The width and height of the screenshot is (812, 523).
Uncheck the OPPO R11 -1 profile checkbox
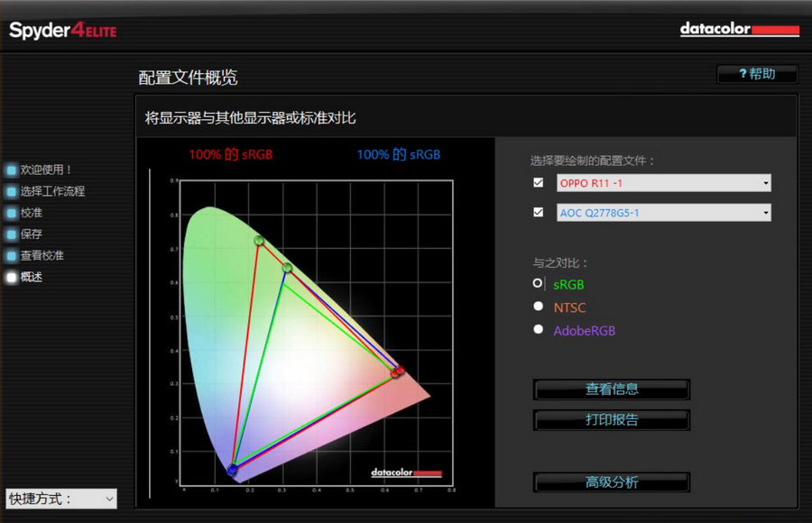click(x=538, y=182)
